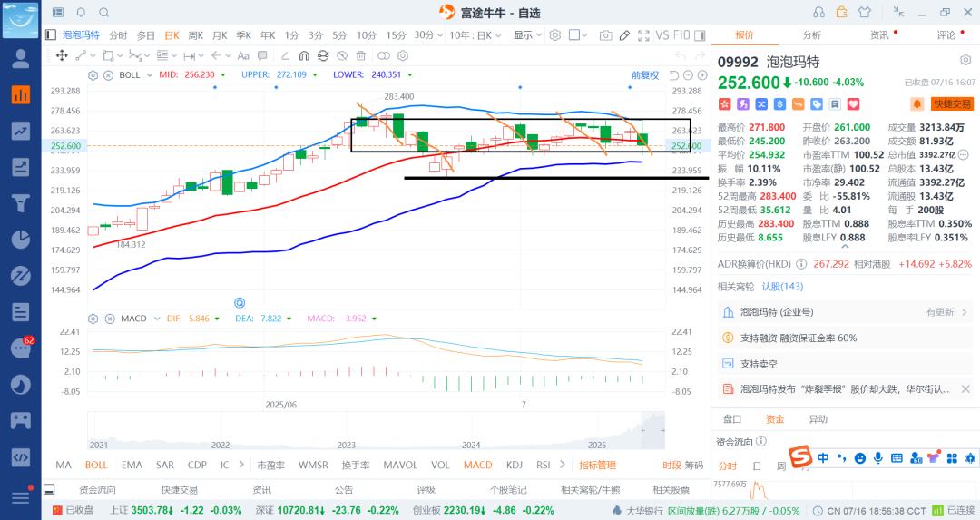Open chat messages icon with 62 badge

point(21,348)
